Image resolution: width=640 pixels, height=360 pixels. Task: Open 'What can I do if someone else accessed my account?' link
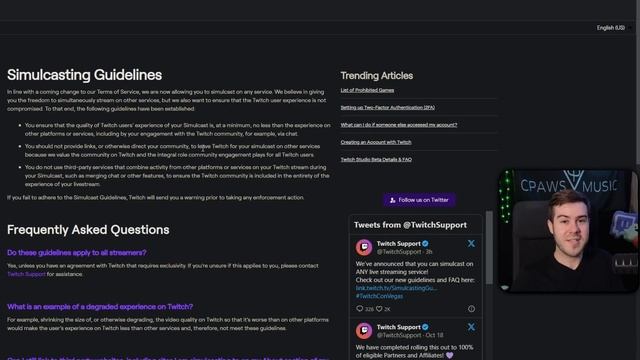coord(399,125)
